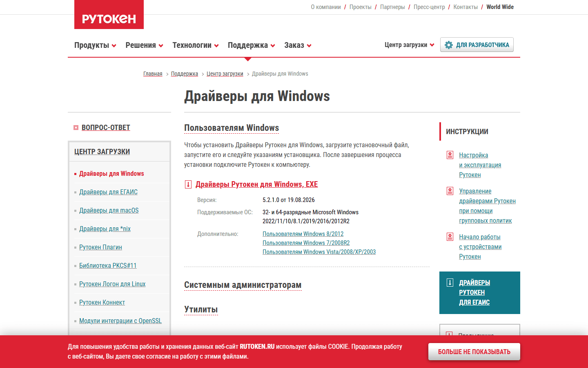Collapse the Пользователям Windows section
The width and height of the screenshot is (588, 368).
232,128
